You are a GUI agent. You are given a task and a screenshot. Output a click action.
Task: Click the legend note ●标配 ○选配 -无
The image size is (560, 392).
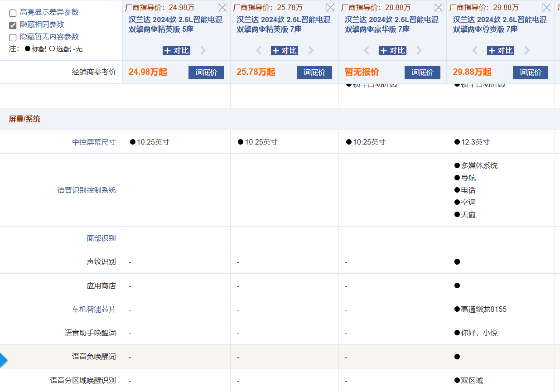point(46,49)
